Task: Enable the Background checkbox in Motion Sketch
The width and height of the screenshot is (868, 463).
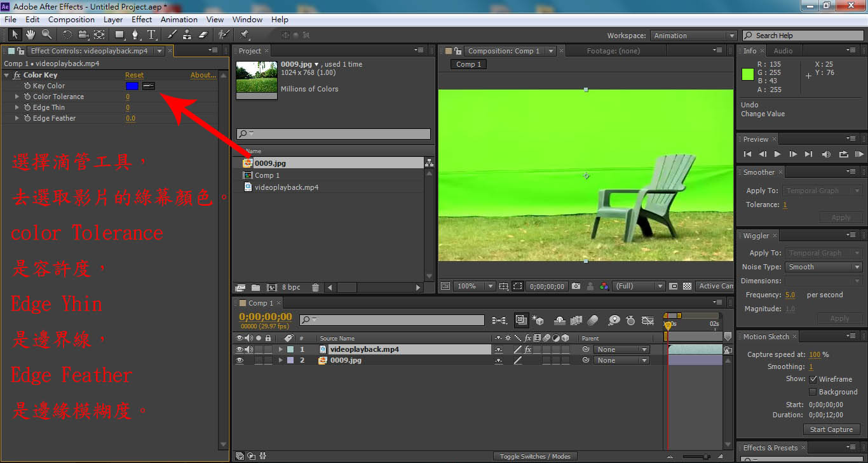Action: [813, 392]
